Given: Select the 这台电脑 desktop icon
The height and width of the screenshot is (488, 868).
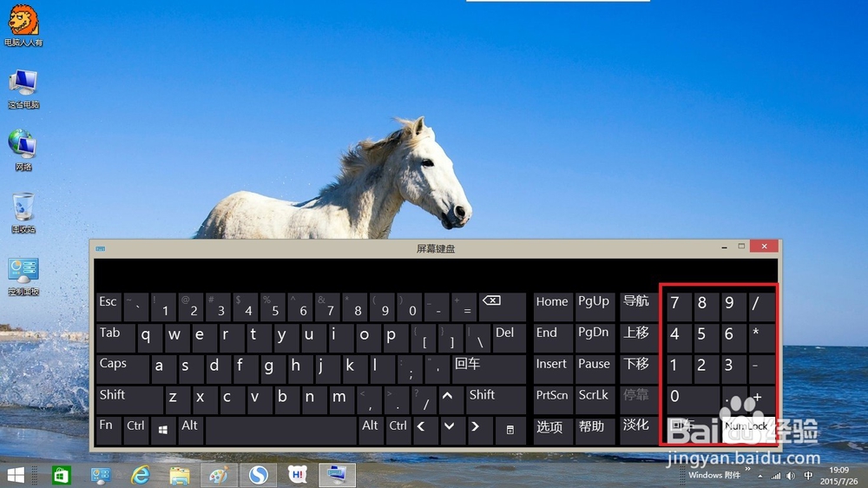Looking at the screenshot, I should (x=23, y=89).
